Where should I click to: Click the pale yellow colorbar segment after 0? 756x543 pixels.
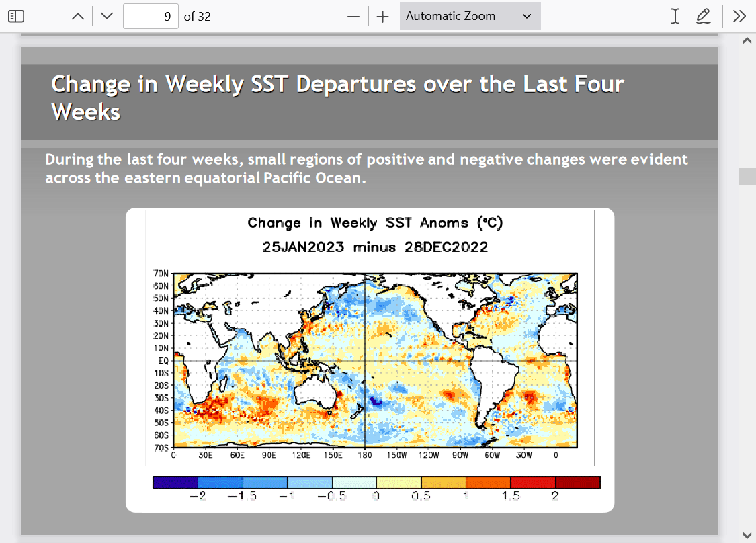click(x=398, y=483)
